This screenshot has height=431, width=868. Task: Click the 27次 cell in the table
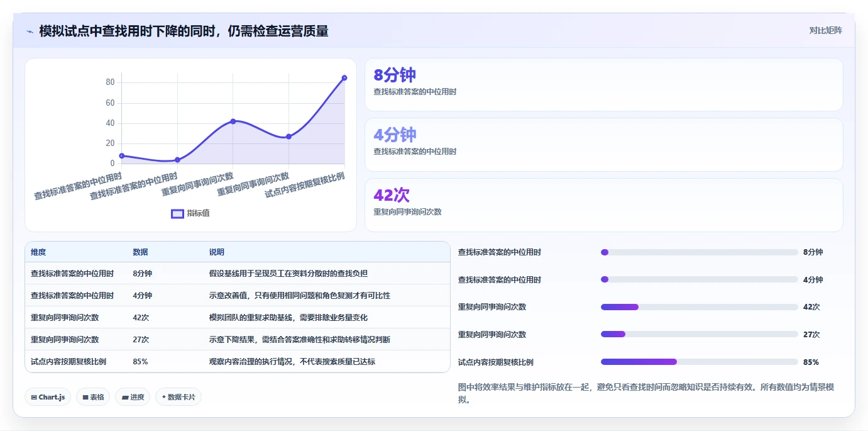click(x=141, y=340)
